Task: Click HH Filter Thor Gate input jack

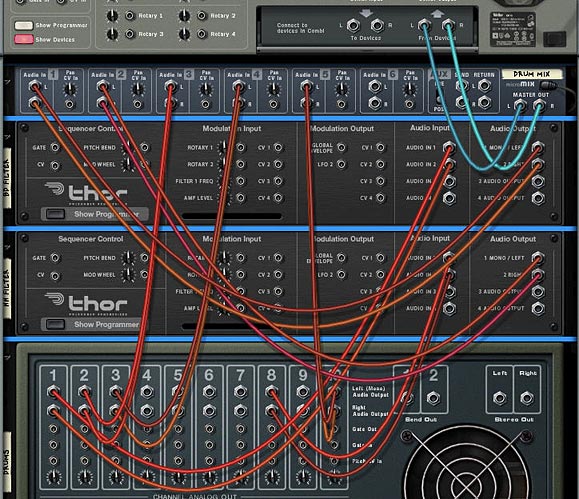Action: (55, 258)
